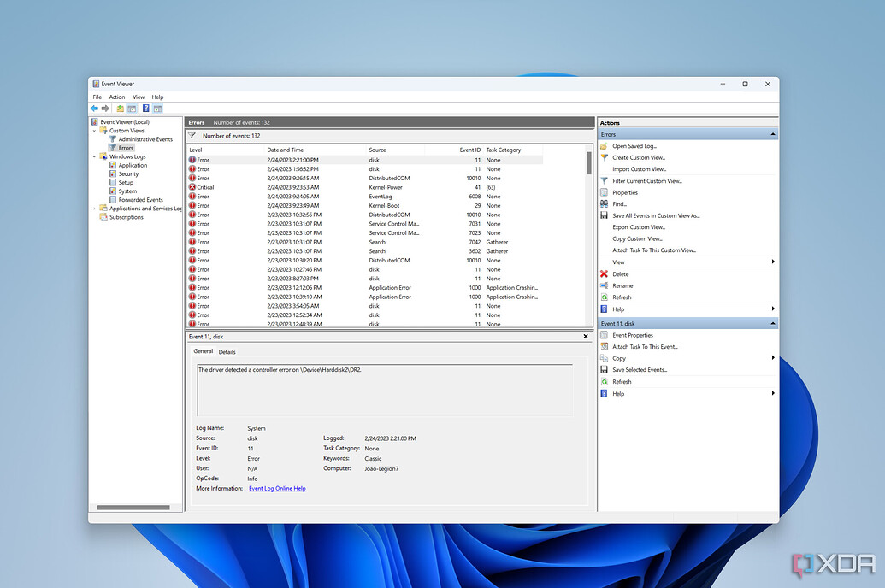Collapse the Custom Views tree node

coord(96,131)
